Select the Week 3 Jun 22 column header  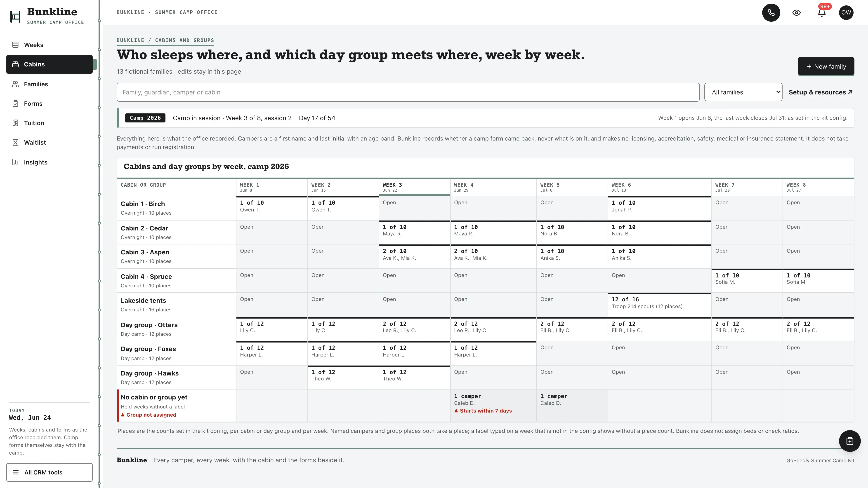[415, 187]
